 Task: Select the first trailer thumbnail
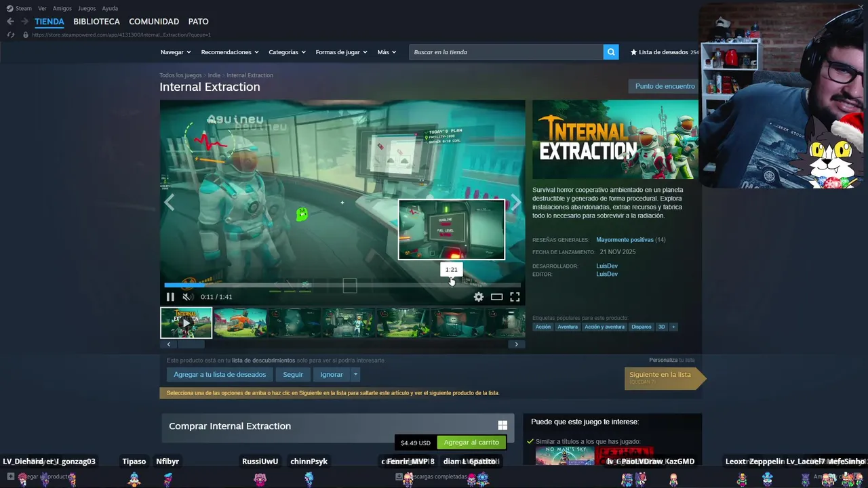tap(186, 323)
